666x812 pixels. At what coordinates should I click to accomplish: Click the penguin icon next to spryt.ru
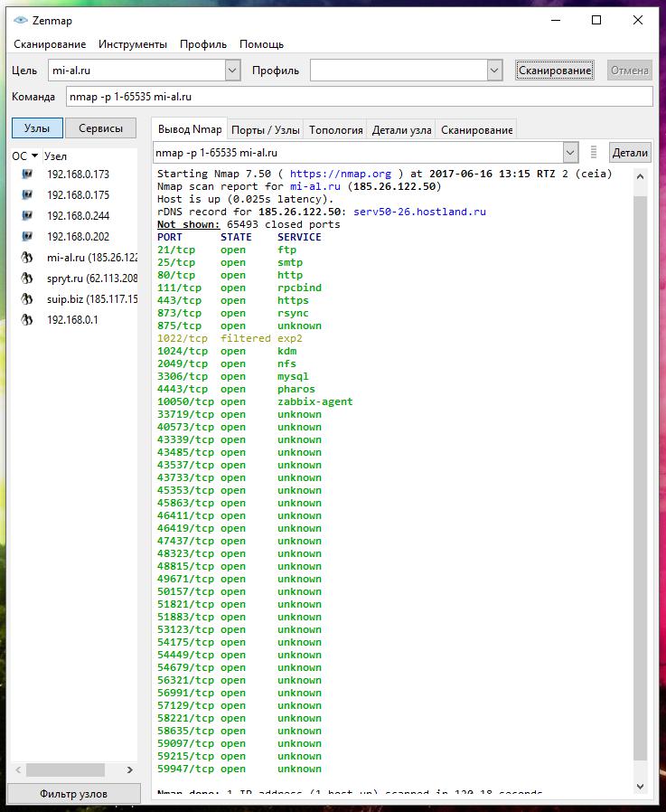[x=27, y=279]
